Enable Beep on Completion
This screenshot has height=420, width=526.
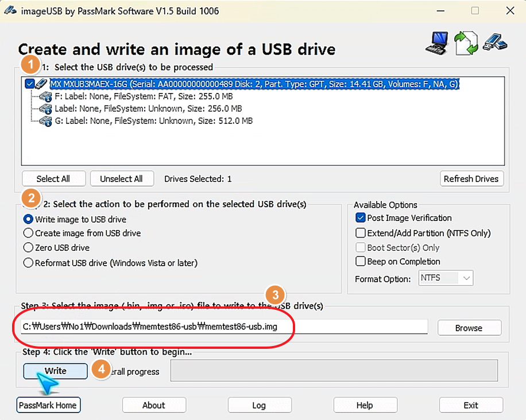coord(361,261)
